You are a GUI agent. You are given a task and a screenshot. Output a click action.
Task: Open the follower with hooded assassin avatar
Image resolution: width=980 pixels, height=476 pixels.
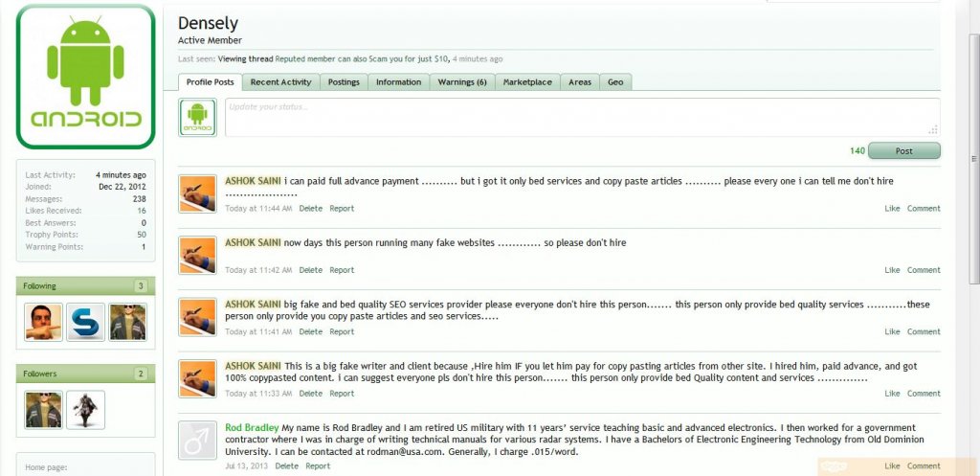(x=85, y=410)
